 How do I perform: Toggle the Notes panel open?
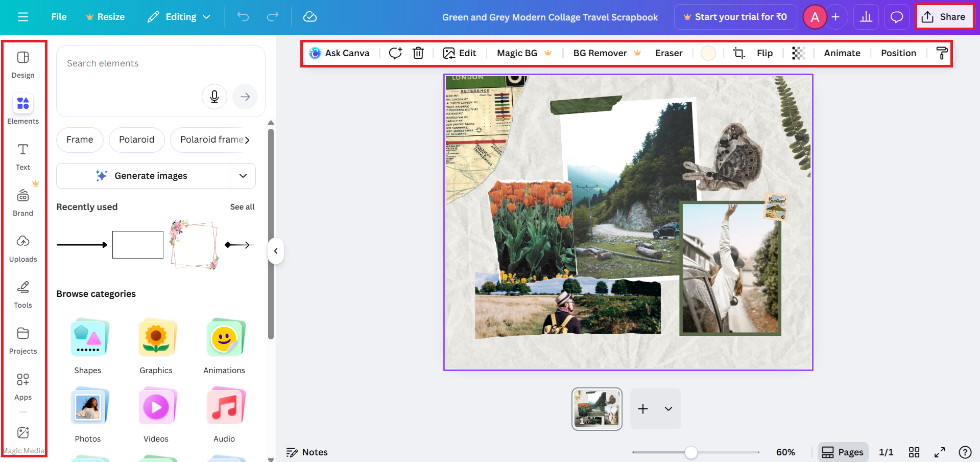306,452
